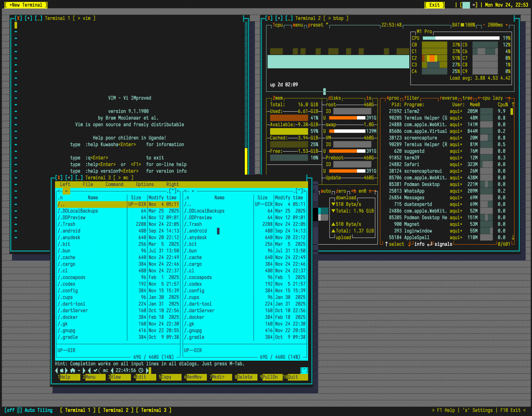
Task: Increase btop update interval with plus
Action: pyautogui.click(x=507, y=25)
